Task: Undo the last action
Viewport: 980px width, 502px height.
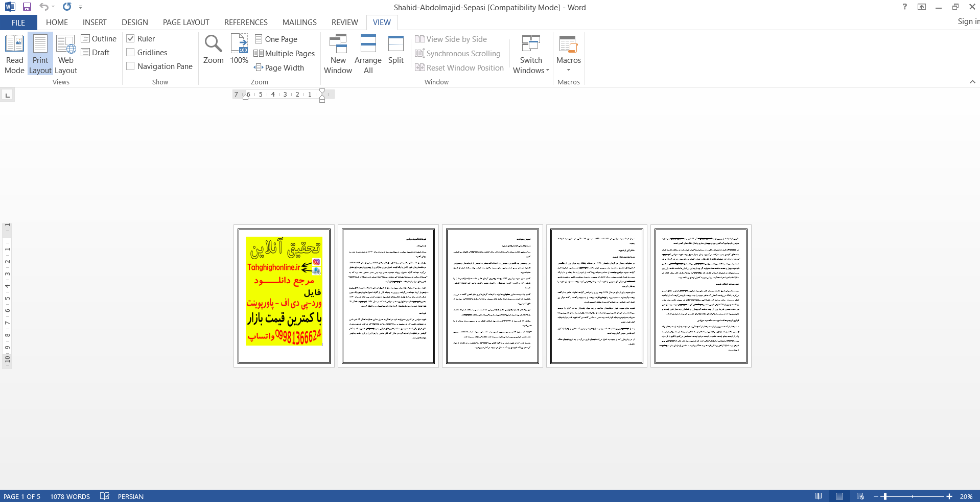Action: [44, 7]
